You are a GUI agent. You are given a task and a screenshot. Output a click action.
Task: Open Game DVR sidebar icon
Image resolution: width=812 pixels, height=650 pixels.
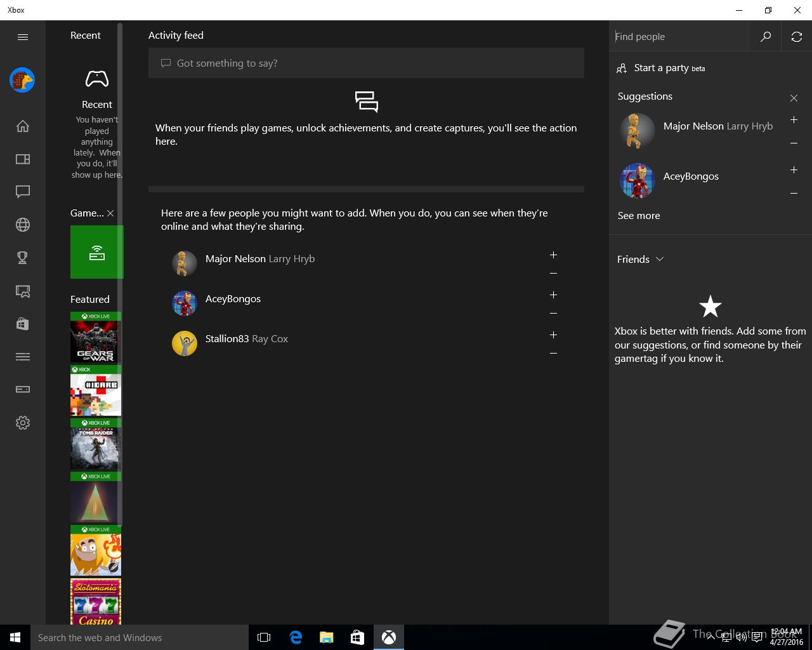[23, 291]
